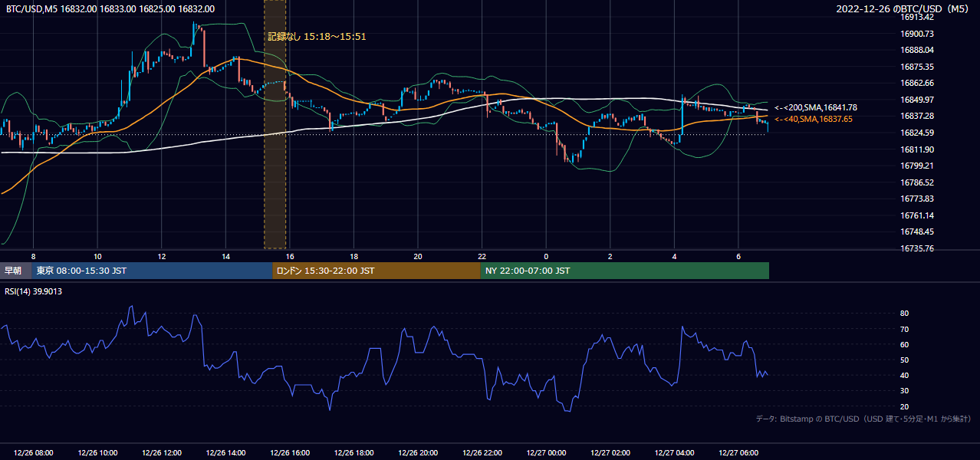Click price axis label 16799.21

pyautogui.click(x=917, y=166)
